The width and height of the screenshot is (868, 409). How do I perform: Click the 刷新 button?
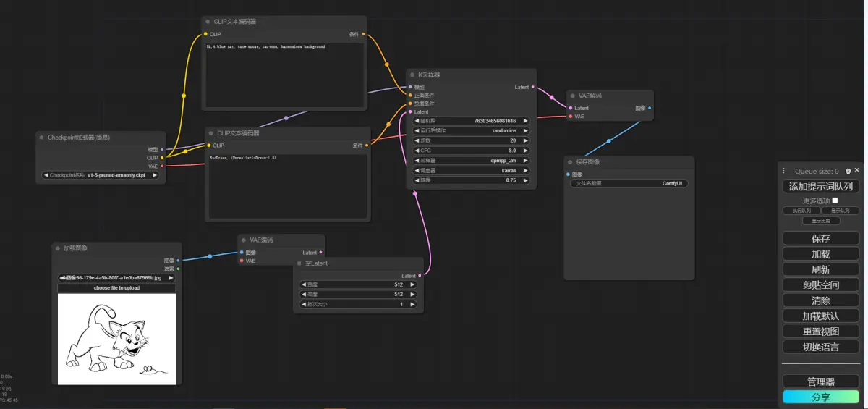pos(821,269)
